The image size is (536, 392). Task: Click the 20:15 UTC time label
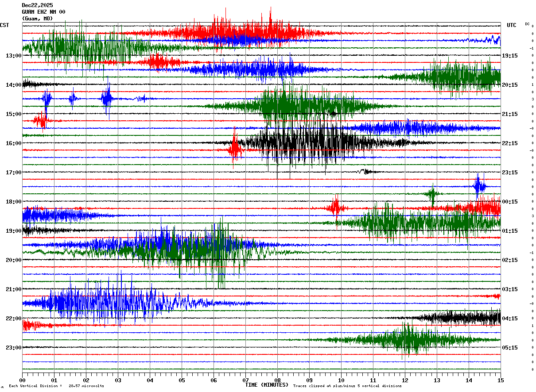510,85
